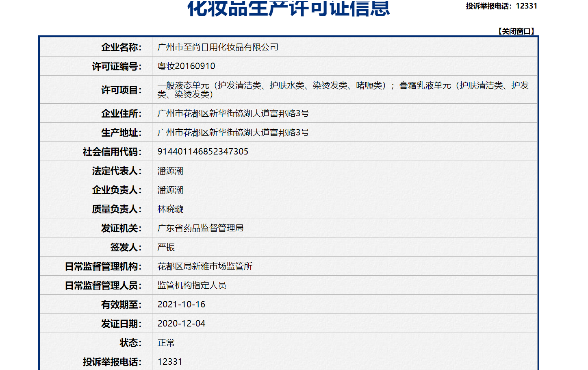Image resolution: width=588 pixels, height=370 pixels.
Task: Select issue date 2020-12-04
Action: (x=181, y=324)
